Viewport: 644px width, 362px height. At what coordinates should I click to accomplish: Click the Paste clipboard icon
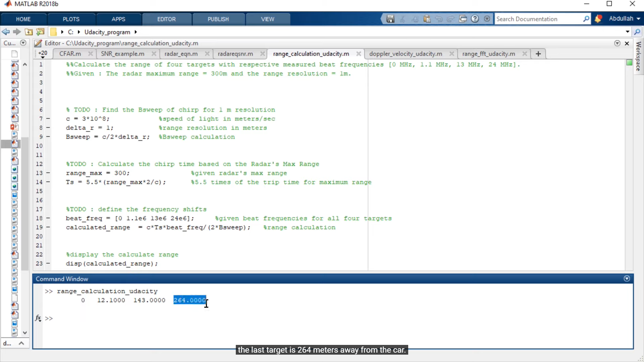pos(427,19)
